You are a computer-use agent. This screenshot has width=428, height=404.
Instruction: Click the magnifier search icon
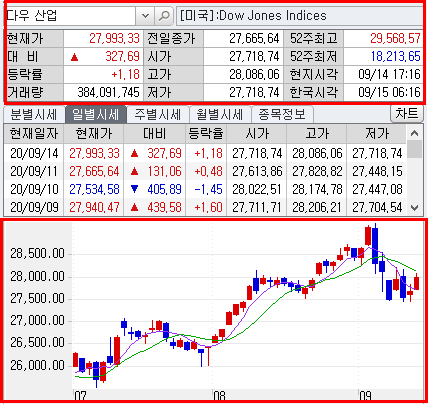pos(164,15)
